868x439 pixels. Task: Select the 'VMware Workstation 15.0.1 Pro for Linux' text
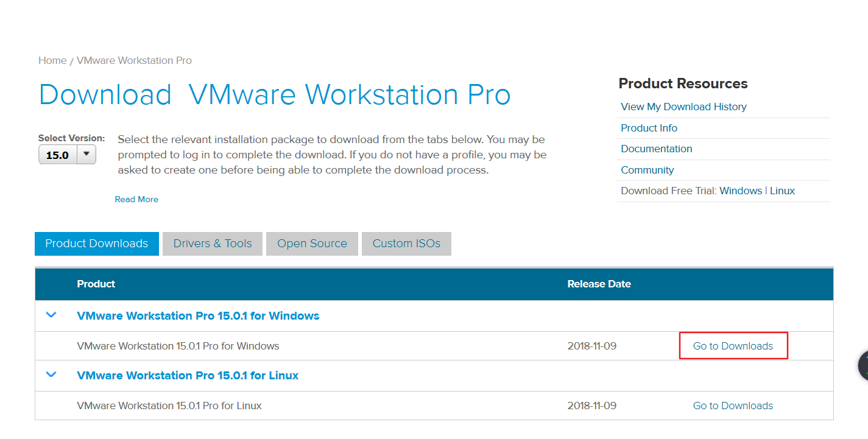point(169,406)
